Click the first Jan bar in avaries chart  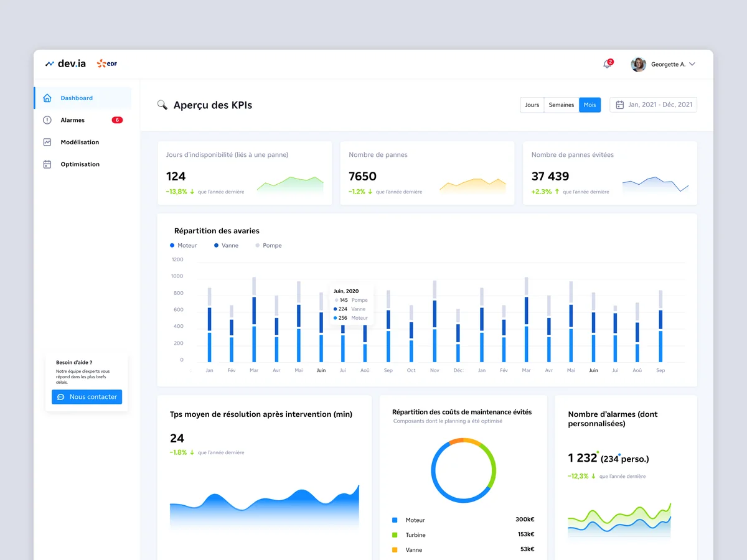coord(210,325)
